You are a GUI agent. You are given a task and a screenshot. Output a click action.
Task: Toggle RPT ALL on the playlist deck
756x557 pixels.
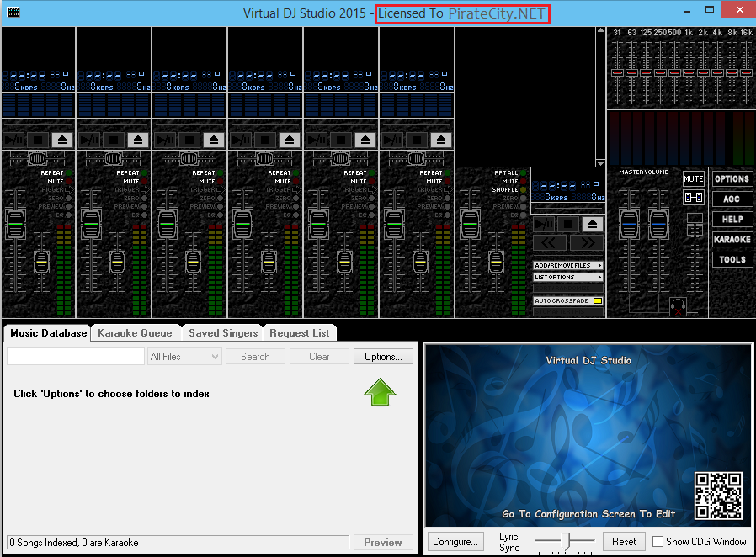pos(523,172)
